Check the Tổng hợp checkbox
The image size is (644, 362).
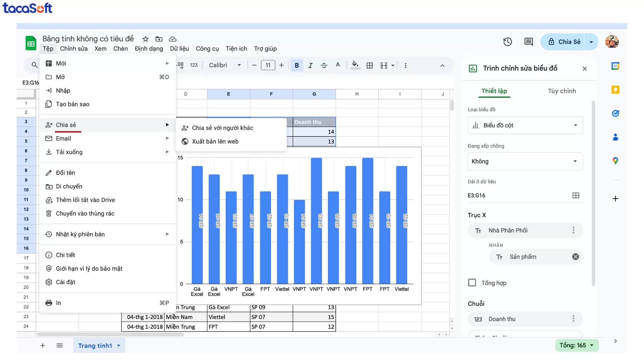(472, 283)
